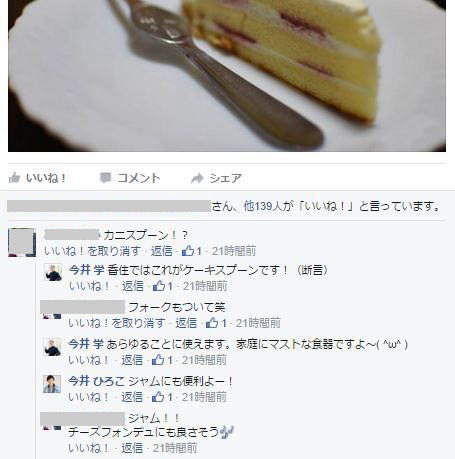Like the チーズフォンデュ comment
The width and height of the screenshot is (455, 459).
[88, 448]
